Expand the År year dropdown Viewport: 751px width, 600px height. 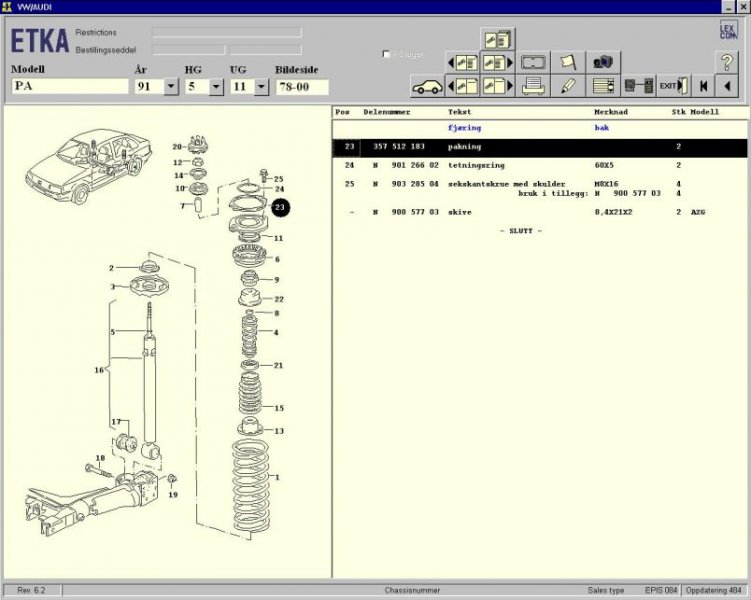pyautogui.click(x=170, y=87)
